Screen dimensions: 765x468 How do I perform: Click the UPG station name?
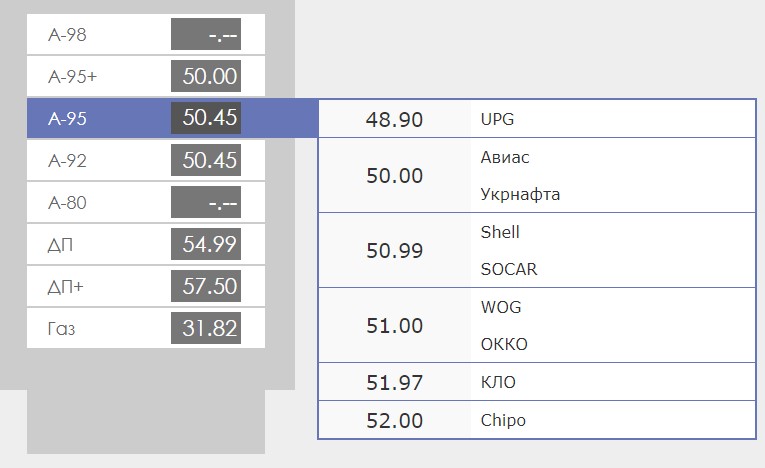(x=497, y=120)
